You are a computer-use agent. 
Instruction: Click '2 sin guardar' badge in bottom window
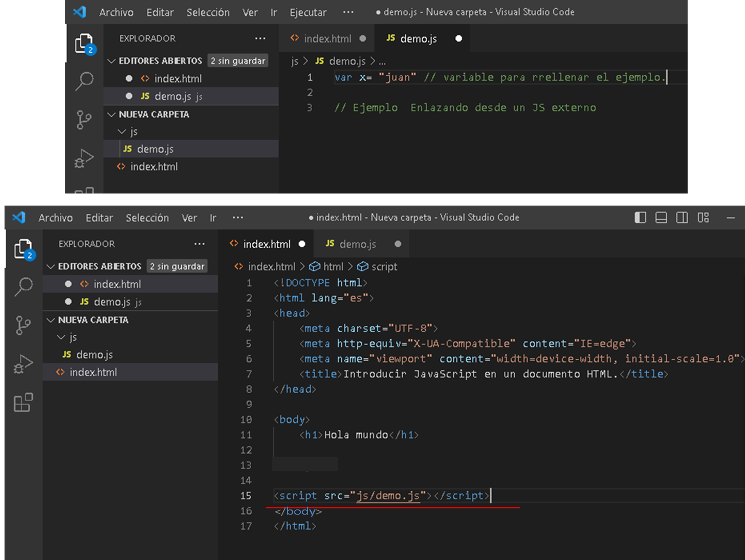(x=177, y=266)
